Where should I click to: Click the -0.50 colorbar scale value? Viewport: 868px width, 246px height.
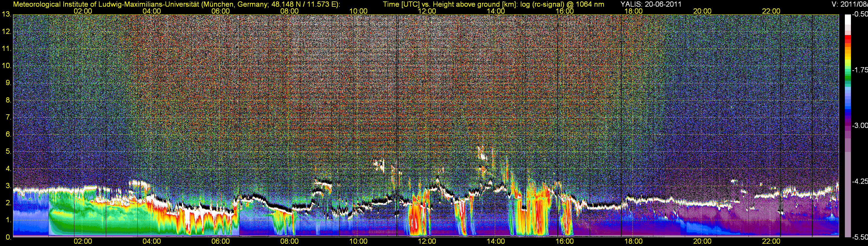(x=860, y=14)
